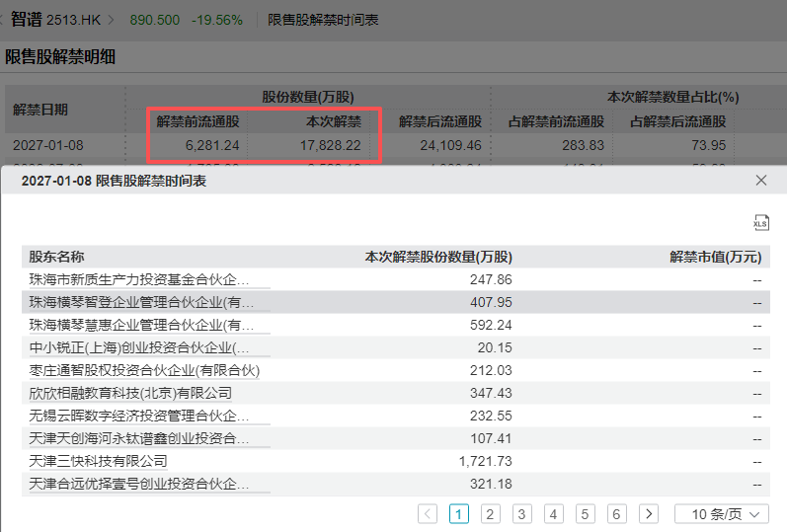Click the 解禁日期 column header
787x532 pixels.
[40, 110]
